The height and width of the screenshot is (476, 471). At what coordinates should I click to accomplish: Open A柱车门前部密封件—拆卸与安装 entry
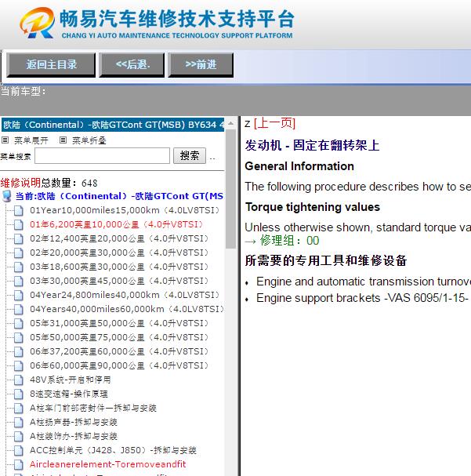[93, 408]
